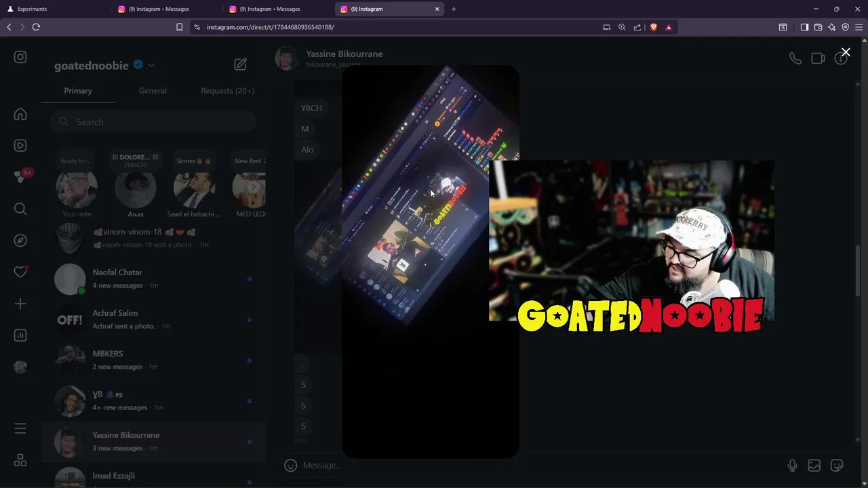
Task: Switch to second Instagram Messages browser tab
Action: (277, 9)
